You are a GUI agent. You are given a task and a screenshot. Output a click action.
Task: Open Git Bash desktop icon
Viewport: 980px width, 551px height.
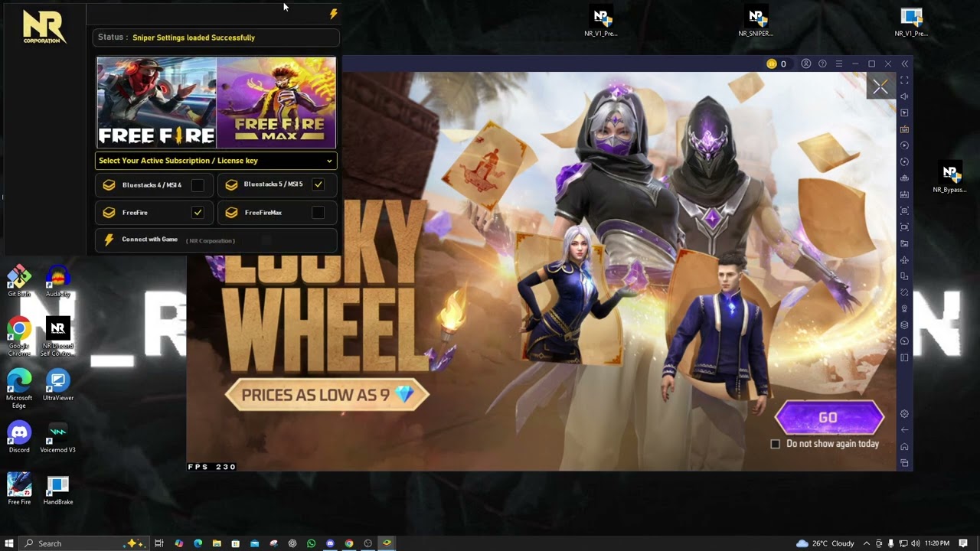coord(19,281)
